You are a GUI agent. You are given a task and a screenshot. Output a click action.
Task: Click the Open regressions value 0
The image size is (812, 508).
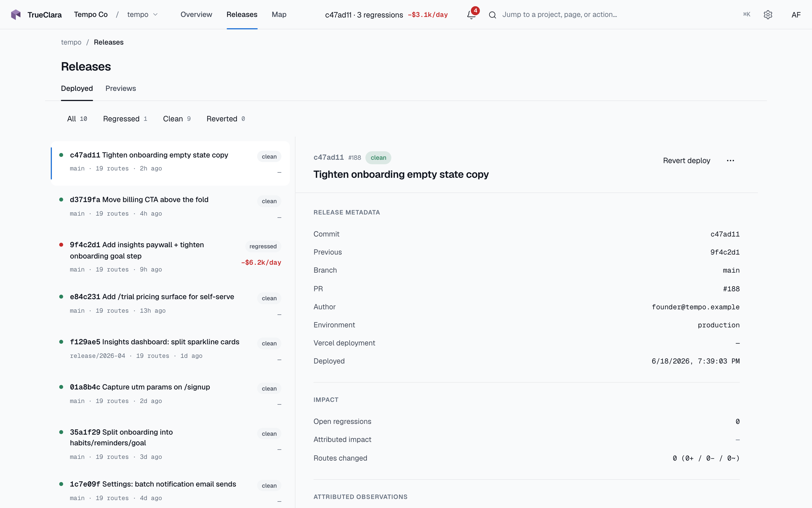tap(738, 422)
